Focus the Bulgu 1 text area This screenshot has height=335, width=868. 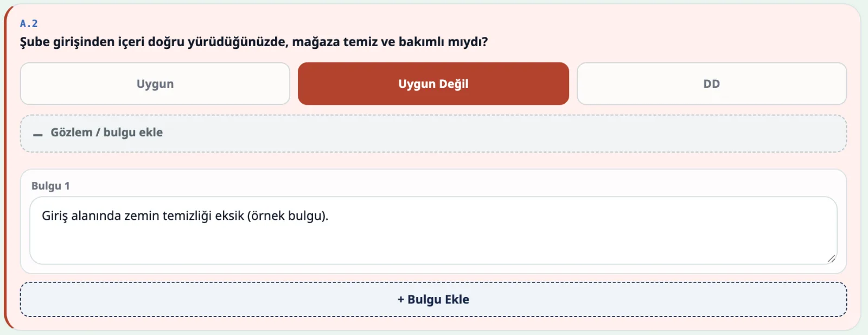433,231
